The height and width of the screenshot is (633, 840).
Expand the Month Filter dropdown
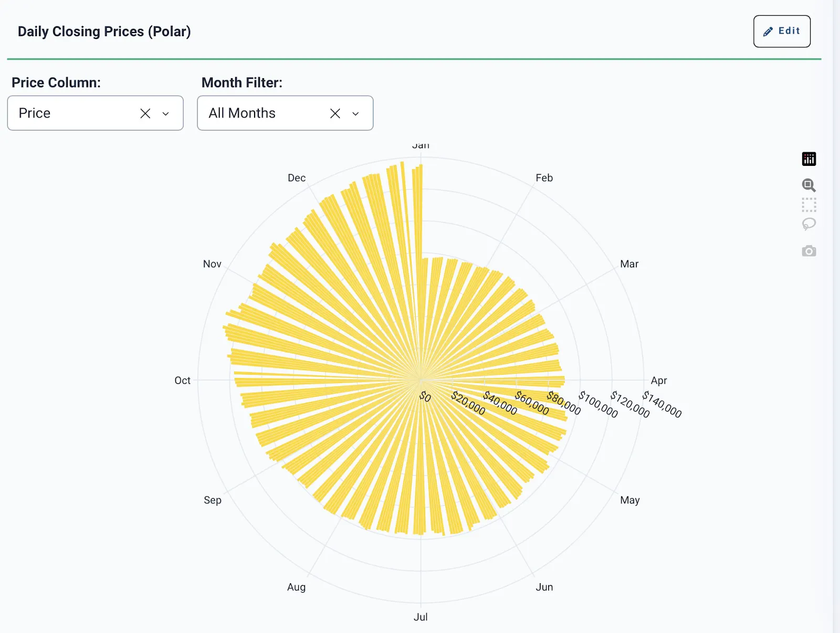[355, 113]
